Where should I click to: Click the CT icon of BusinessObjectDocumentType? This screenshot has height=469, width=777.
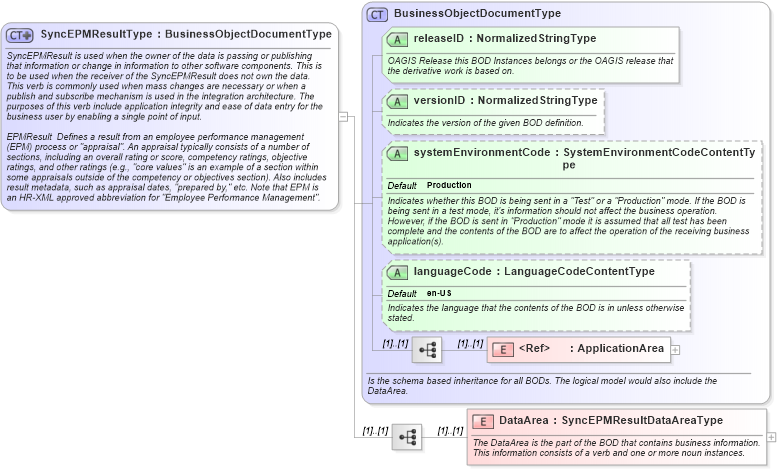377,15
